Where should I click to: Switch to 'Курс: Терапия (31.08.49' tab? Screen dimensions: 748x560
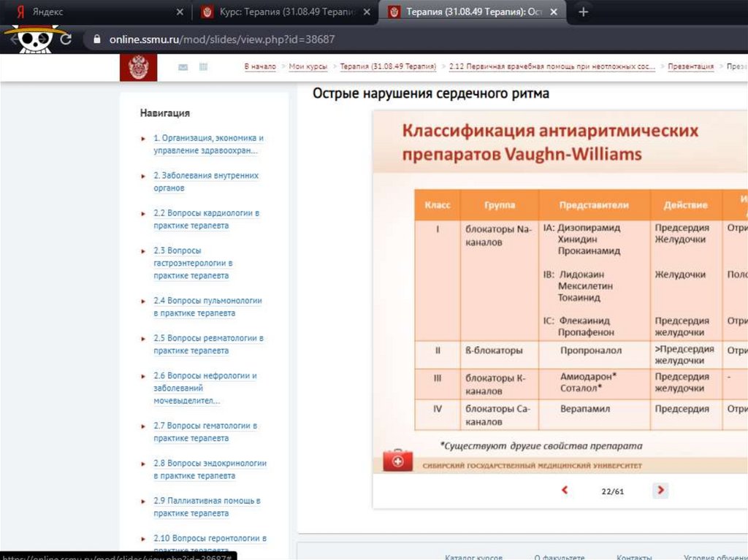286,12
